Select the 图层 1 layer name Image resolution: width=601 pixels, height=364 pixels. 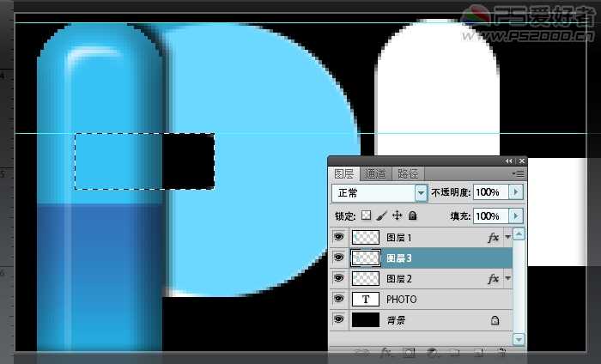tap(398, 238)
